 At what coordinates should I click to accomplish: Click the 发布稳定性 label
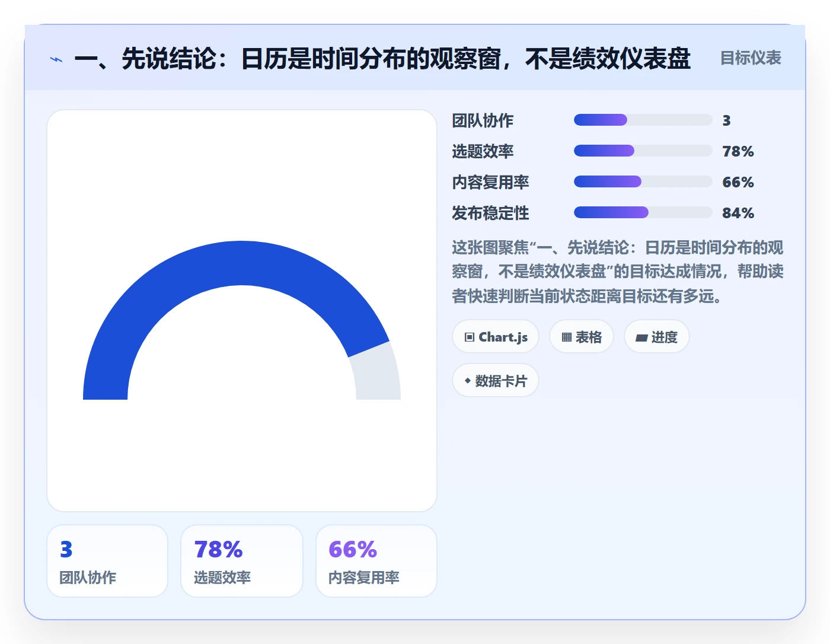(490, 213)
